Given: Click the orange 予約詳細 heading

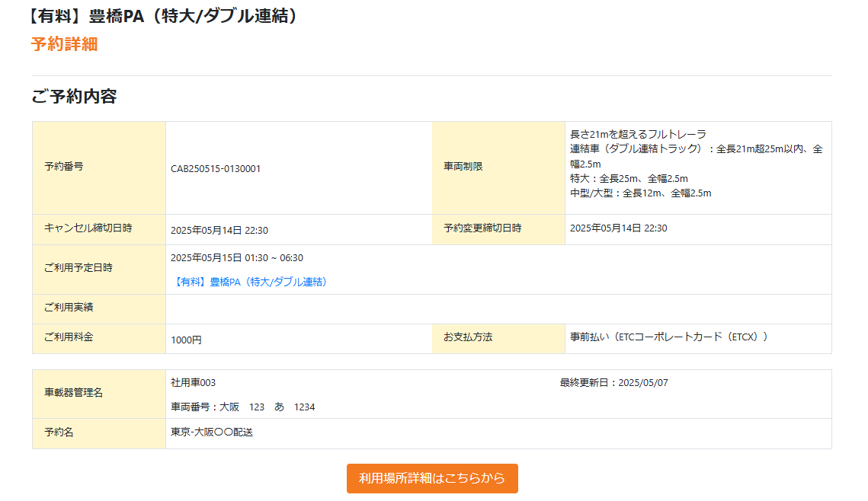Looking at the screenshot, I should click(x=64, y=44).
